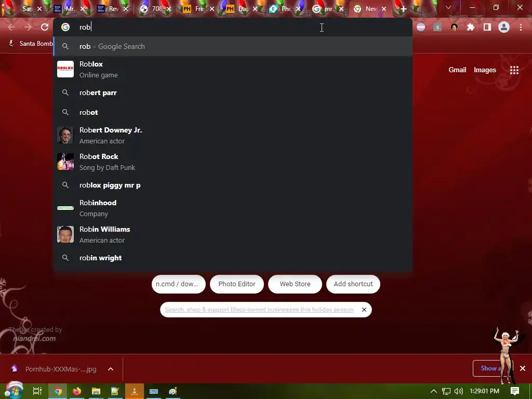Toggle the side panel icon
The height and width of the screenshot is (399, 532).
point(487,27)
